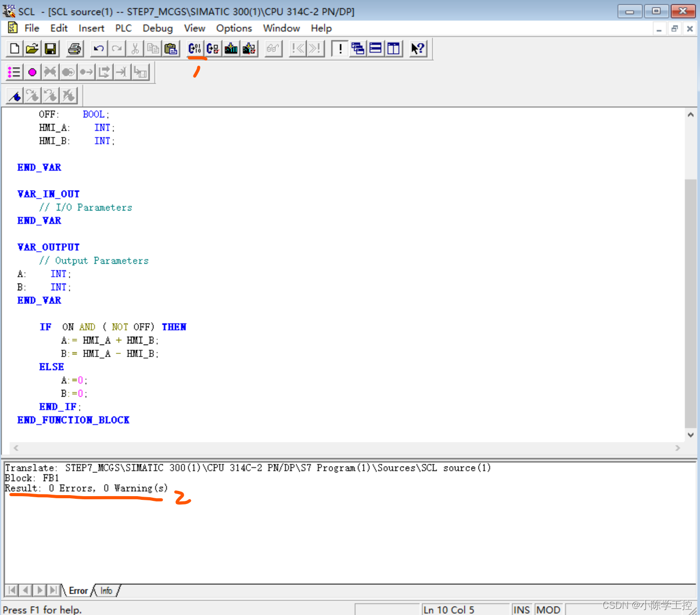This screenshot has width=700, height=615.
Task: Save the current SCL source
Action: click(50, 48)
